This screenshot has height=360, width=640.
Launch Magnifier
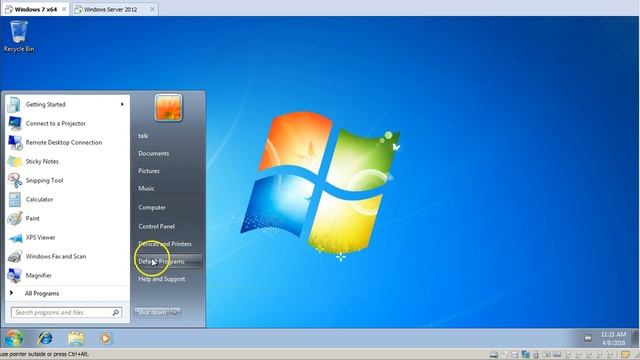pyautogui.click(x=67, y=276)
